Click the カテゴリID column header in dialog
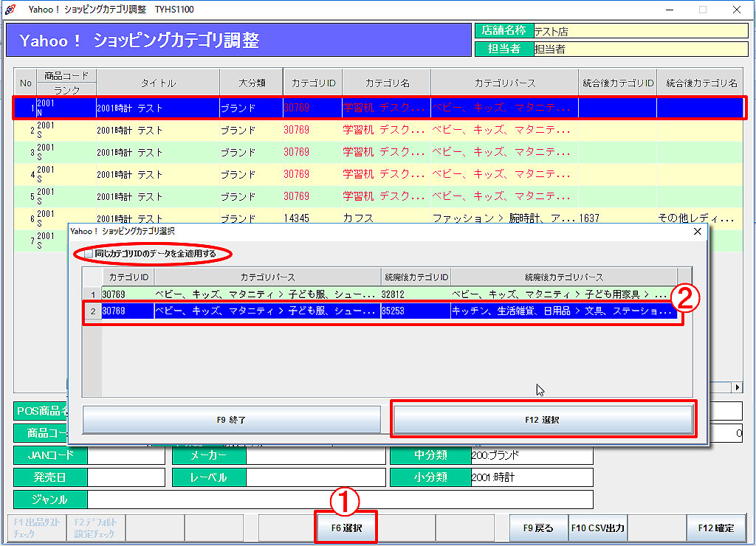Viewport: 756px width, 546px height. tap(129, 277)
